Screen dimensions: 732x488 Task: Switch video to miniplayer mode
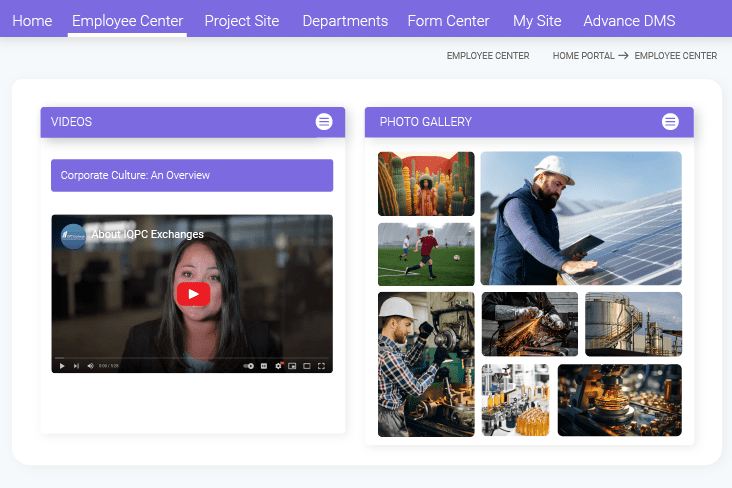click(292, 366)
